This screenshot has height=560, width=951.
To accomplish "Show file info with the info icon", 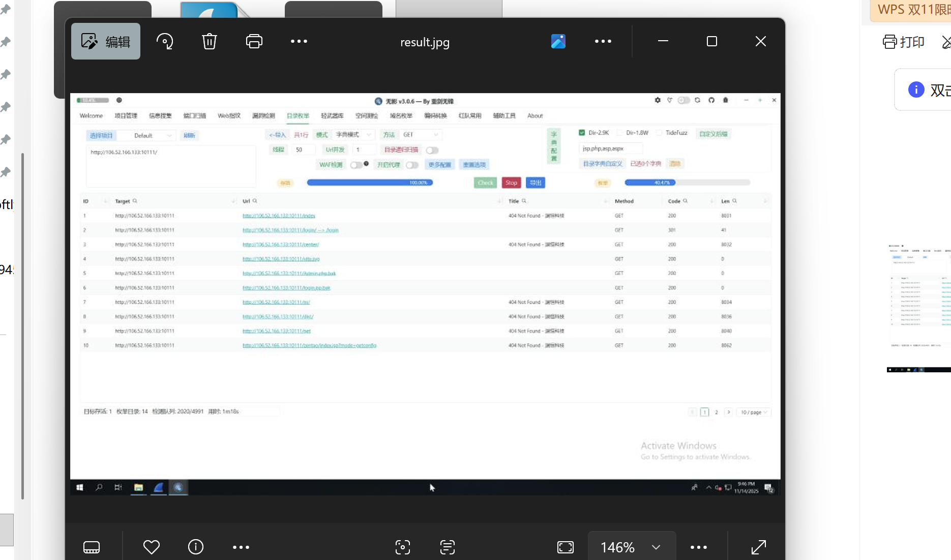I will point(196,547).
